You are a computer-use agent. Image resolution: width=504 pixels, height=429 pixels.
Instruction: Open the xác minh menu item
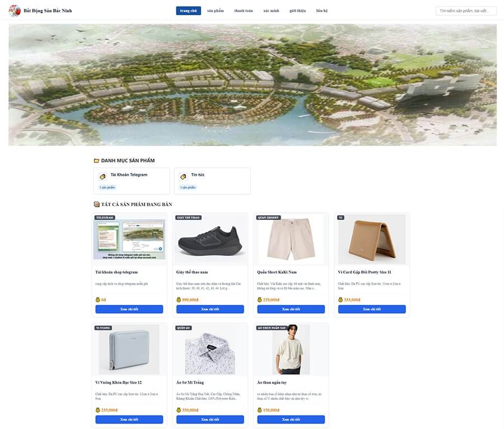point(271,11)
